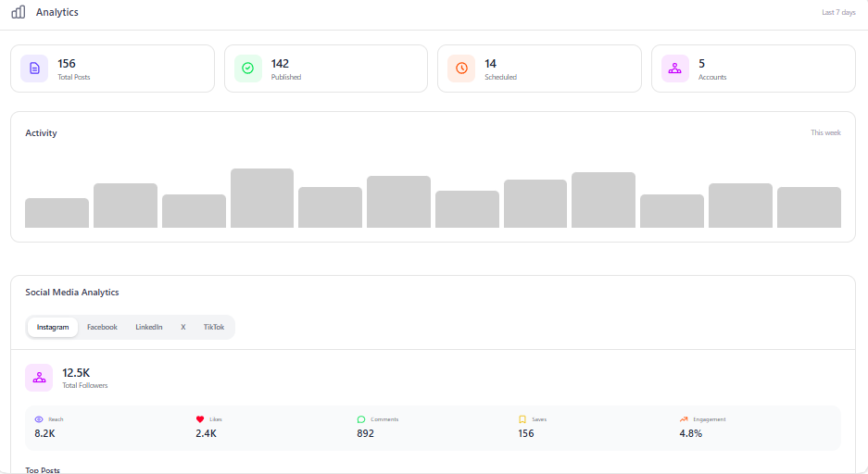Click the 142 Published value

280,64
